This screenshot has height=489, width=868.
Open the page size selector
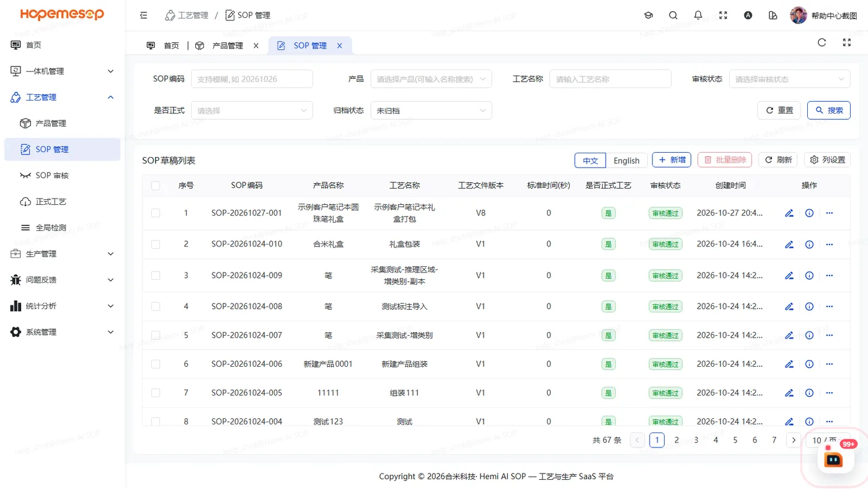tap(828, 440)
